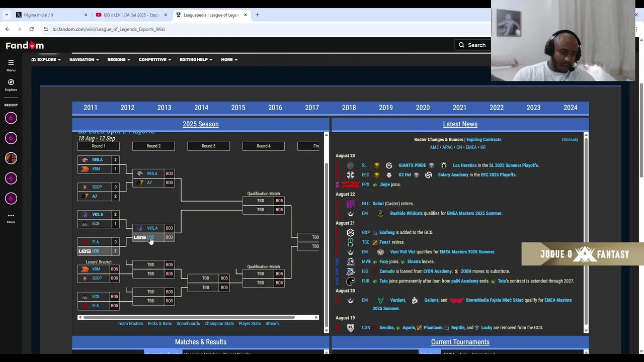Click the CGN team icon in August 19 news
Viewport: 644px width, 362px height.
351,328
